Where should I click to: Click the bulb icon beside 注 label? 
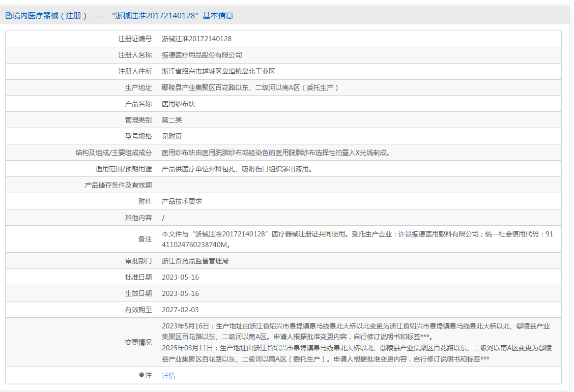(x=141, y=376)
